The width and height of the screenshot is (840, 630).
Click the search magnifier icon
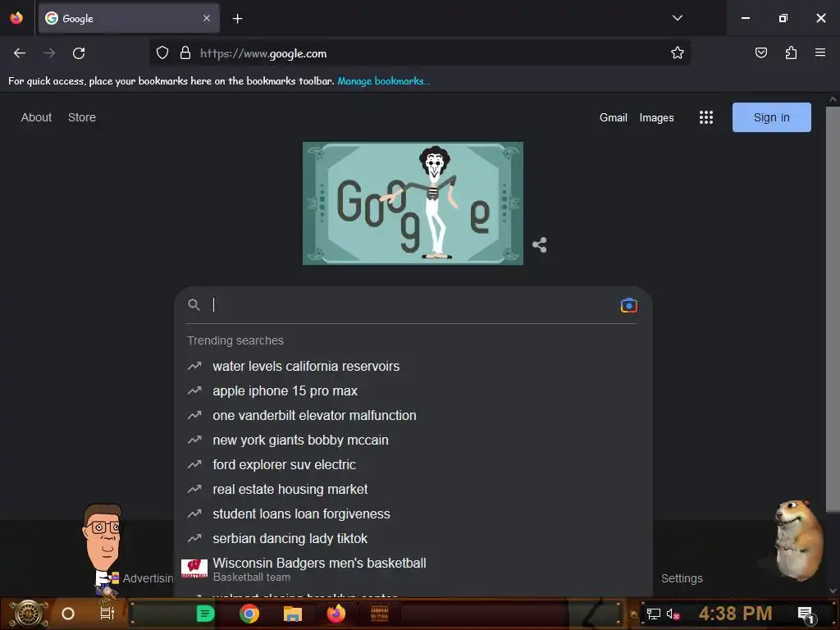(x=194, y=305)
